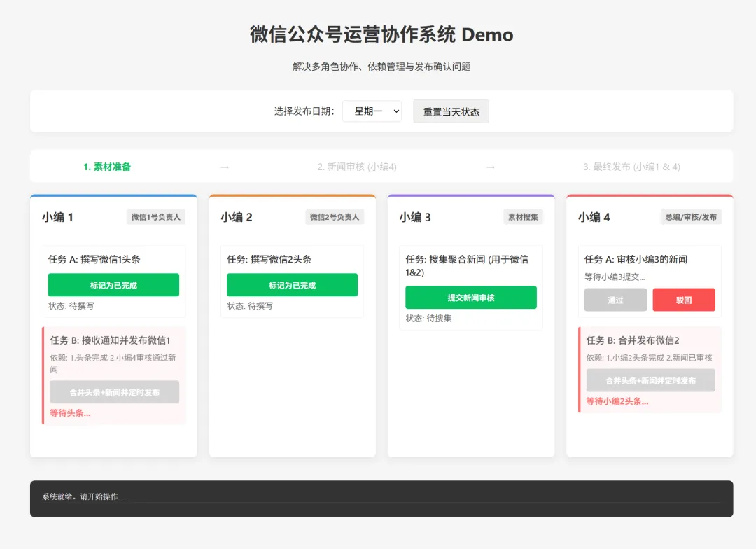Image resolution: width=756 pixels, height=549 pixels.
Task: Click the 状态: 待搜集 status text
Action: [428, 319]
